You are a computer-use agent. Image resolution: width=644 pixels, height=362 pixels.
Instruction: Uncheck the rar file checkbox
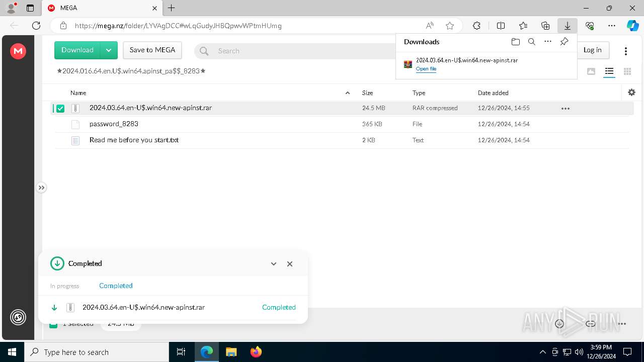tap(60, 108)
